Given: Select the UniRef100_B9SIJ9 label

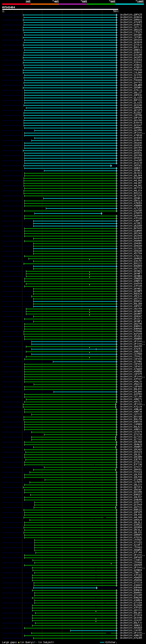Looking at the screenshot, I should click(131, 48).
